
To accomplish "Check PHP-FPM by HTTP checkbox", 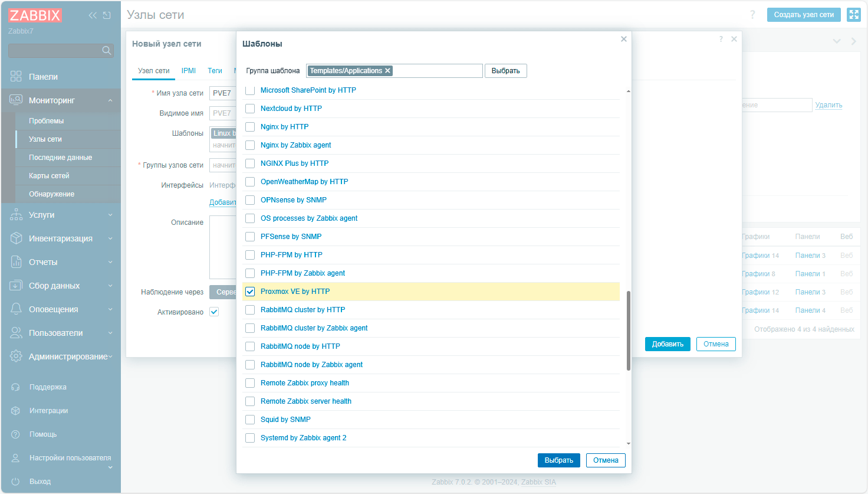I will pos(250,255).
